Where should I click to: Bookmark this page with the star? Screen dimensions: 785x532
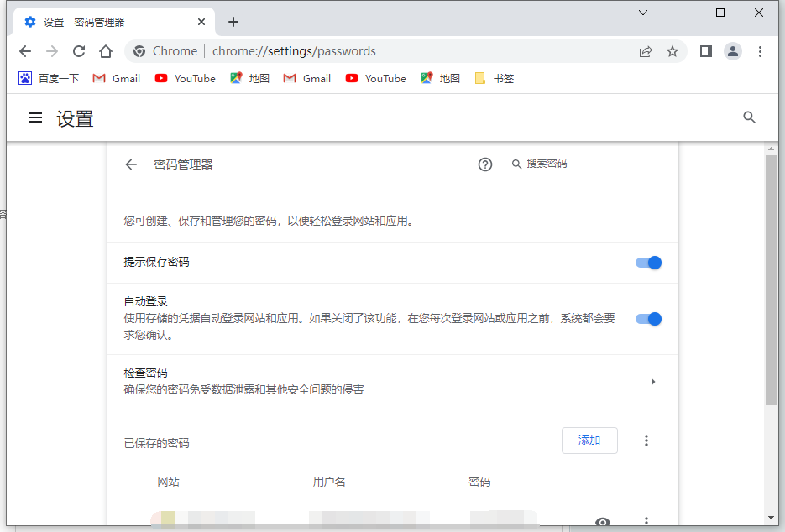click(672, 51)
